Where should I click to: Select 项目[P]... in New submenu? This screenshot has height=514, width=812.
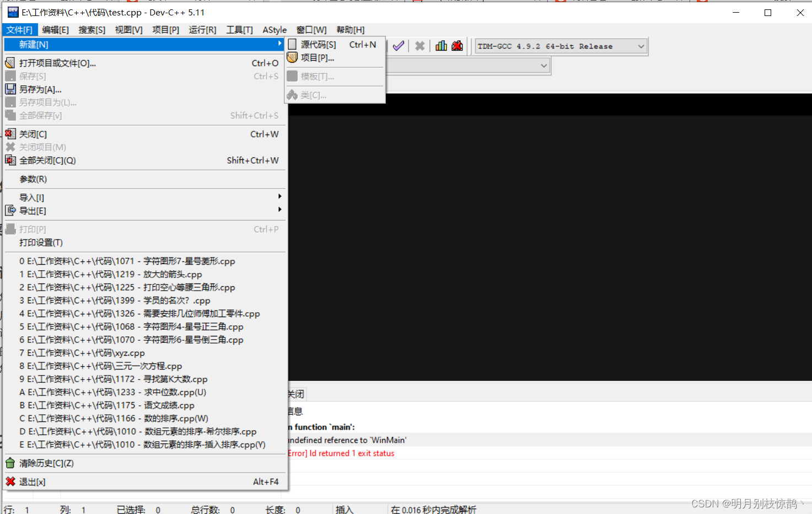pyautogui.click(x=335, y=57)
